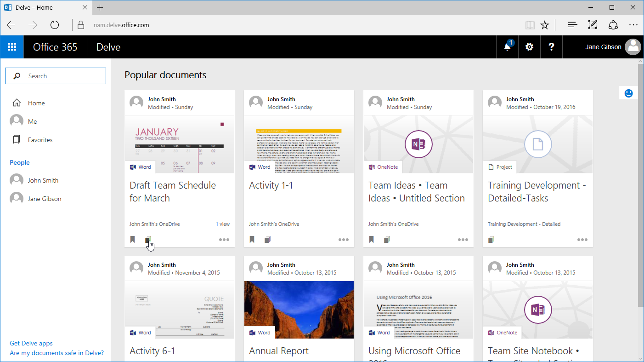Open the Office 365 app launcher waffle
The width and height of the screenshot is (644, 362).
tap(12, 47)
